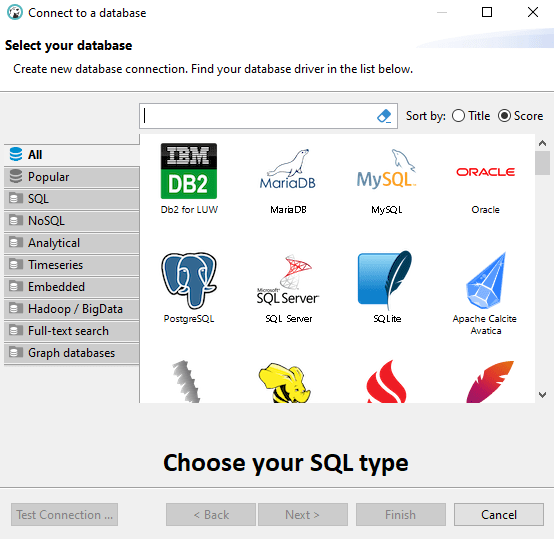
Task: Proceed with the Next button
Action: (303, 515)
